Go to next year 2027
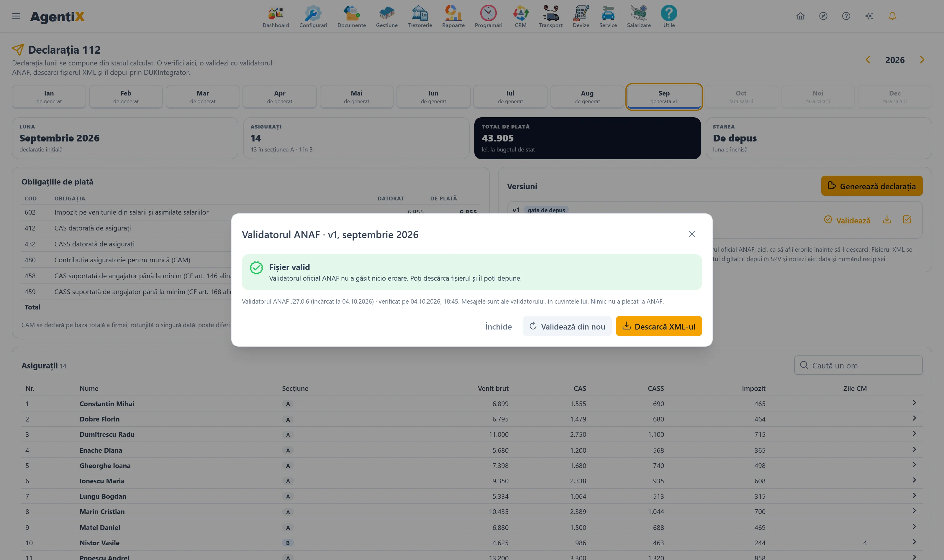 [x=922, y=60]
